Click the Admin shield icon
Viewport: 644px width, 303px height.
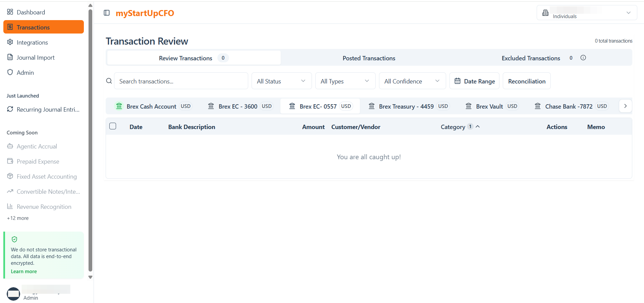pos(10,72)
